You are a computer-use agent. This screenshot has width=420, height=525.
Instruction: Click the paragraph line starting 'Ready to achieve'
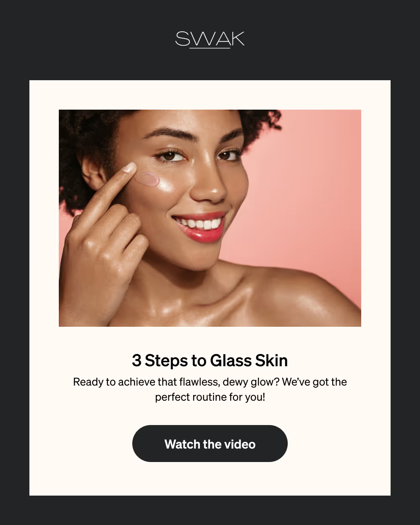210,382
